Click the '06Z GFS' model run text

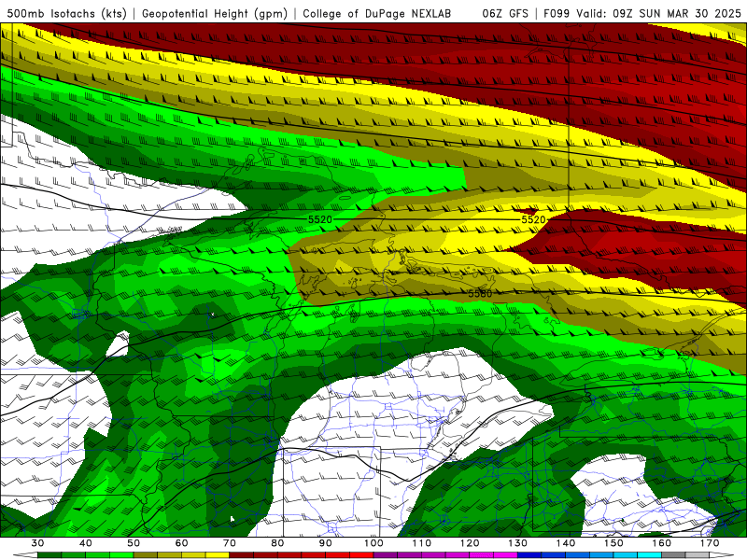(x=505, y=13)
